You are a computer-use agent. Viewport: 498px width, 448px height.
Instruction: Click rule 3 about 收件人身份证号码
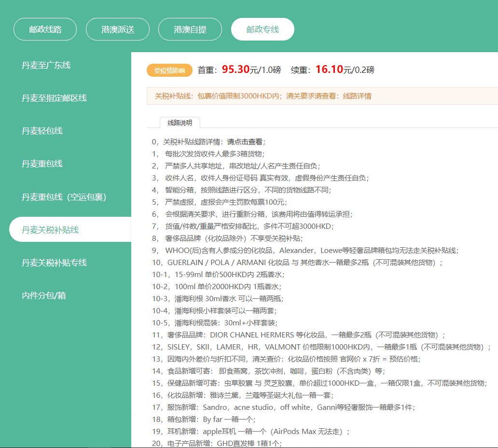[x=261, y=178]
